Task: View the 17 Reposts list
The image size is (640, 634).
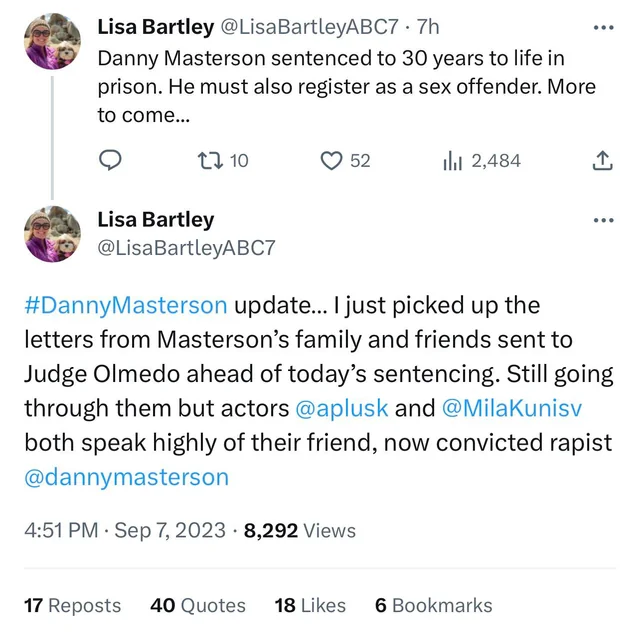Action: (x=72, y=605)
